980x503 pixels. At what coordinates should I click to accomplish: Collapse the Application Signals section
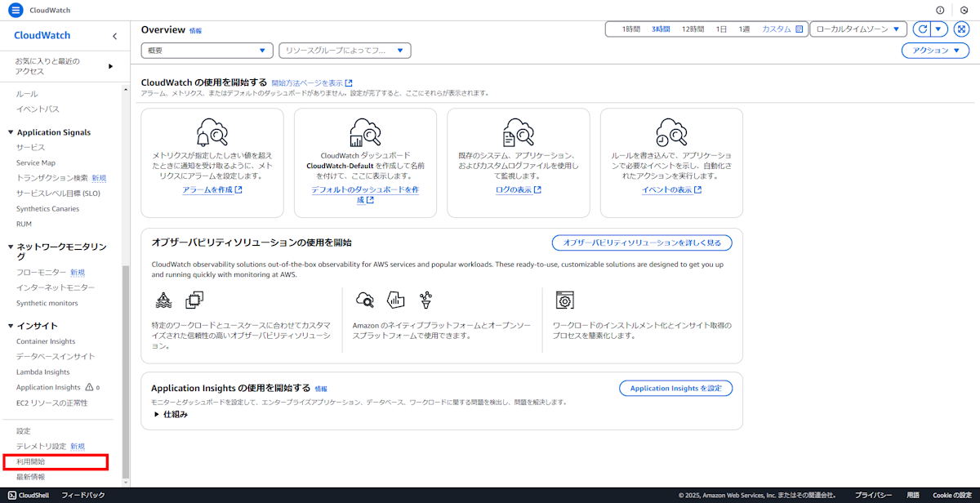click(11, 132)
